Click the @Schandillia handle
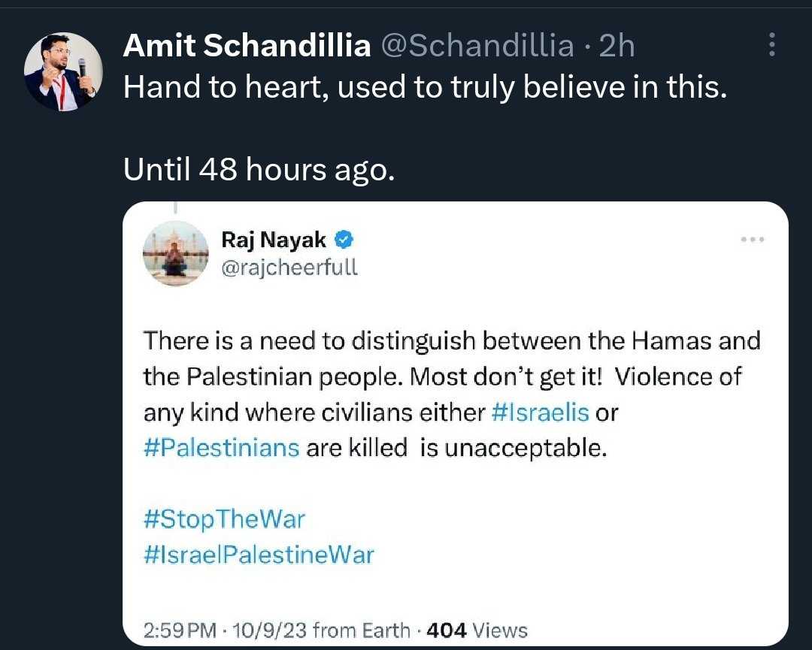The height and width of the screenshot is (650, 812). point(477,47)
